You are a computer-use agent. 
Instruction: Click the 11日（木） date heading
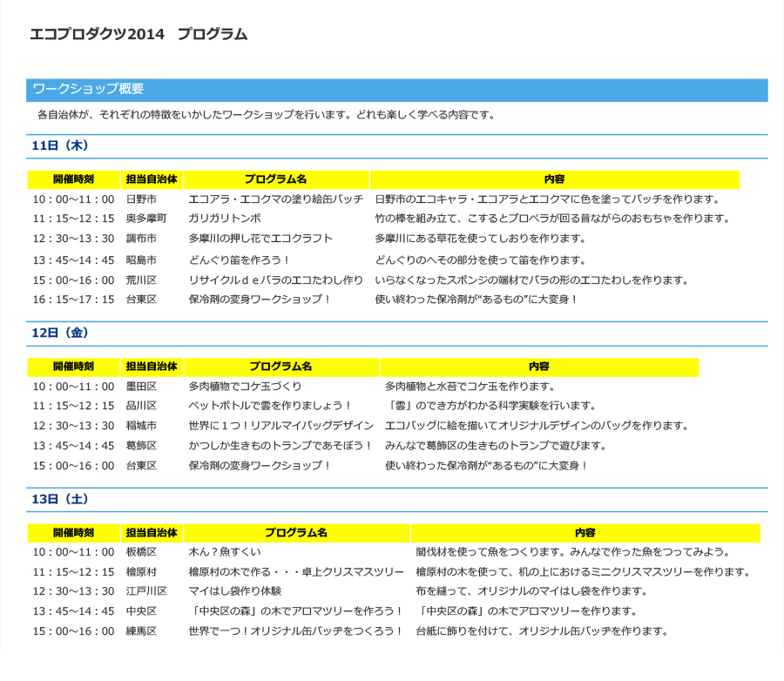(60, 145)
